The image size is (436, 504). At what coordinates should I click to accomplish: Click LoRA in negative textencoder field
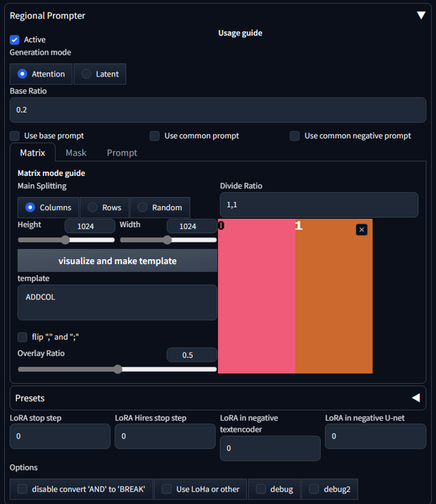tap(270, 448)
